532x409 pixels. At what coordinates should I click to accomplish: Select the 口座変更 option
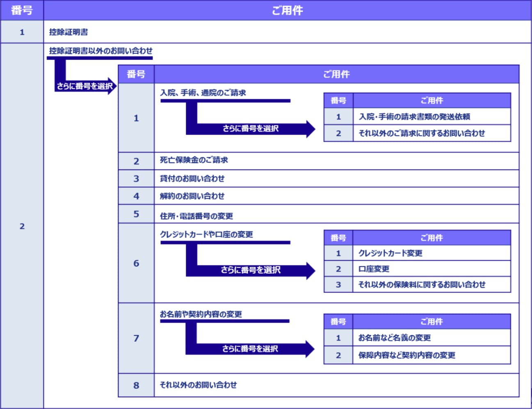click(374, 269)
